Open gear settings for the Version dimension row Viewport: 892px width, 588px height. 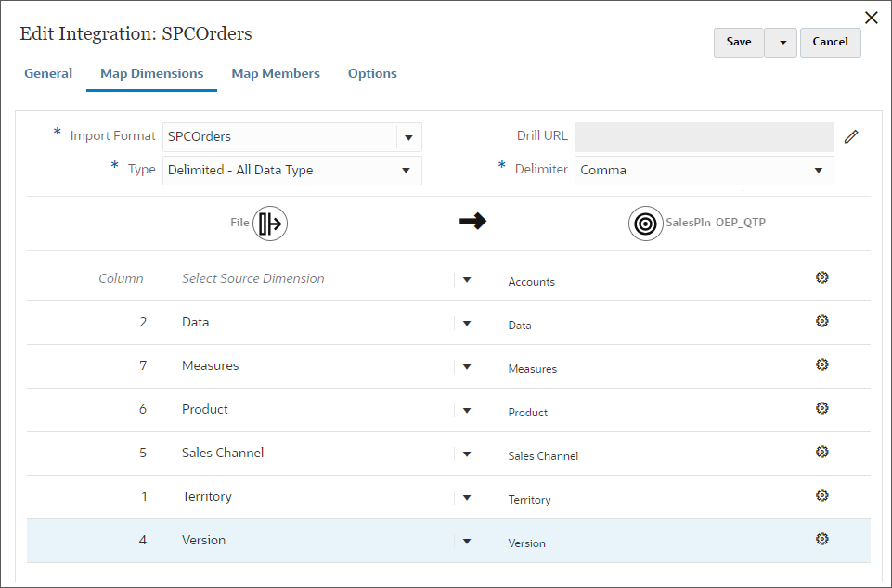click(821, 538)
